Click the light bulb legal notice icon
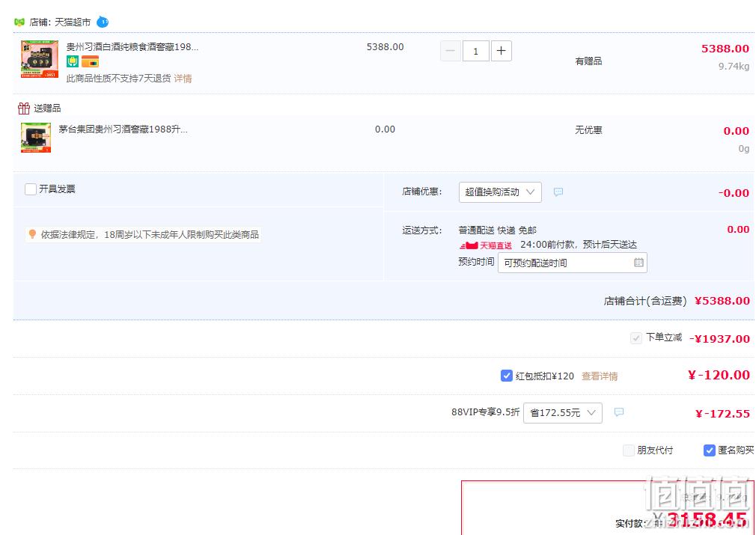This screenshot has width=756, height=535. point(32,234)
